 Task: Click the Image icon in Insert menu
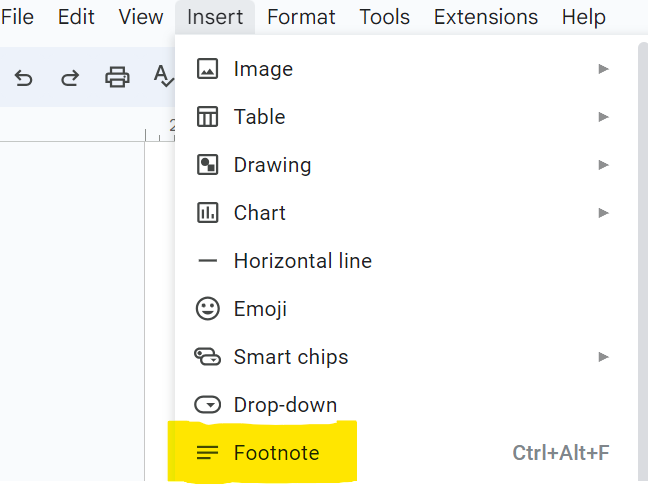[207, 69]
